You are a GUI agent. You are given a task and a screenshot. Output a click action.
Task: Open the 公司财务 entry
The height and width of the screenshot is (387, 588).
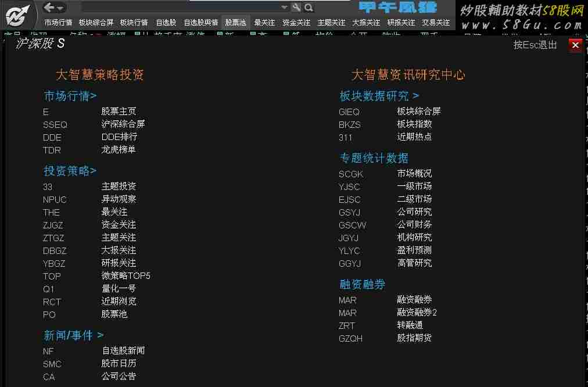pos(414,225)
